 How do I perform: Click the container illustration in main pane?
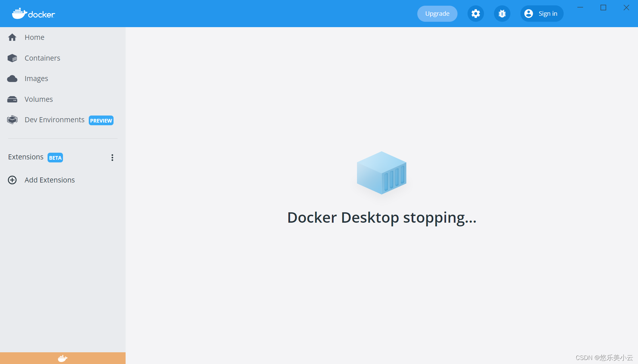[381, 173]
